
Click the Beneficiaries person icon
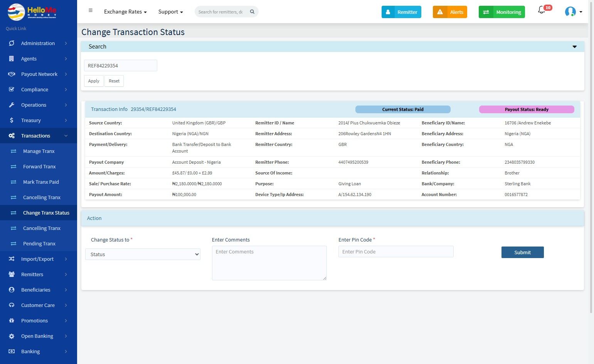(12, 290)
